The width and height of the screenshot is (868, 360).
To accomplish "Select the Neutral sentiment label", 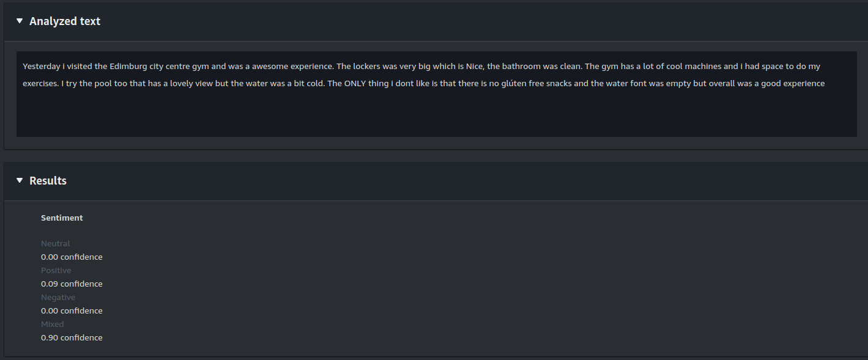I will 56,244.
